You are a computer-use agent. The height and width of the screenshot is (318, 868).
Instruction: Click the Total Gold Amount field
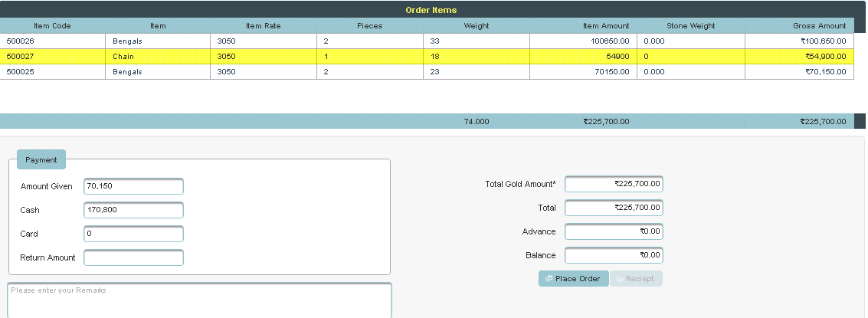click(614, 184)
